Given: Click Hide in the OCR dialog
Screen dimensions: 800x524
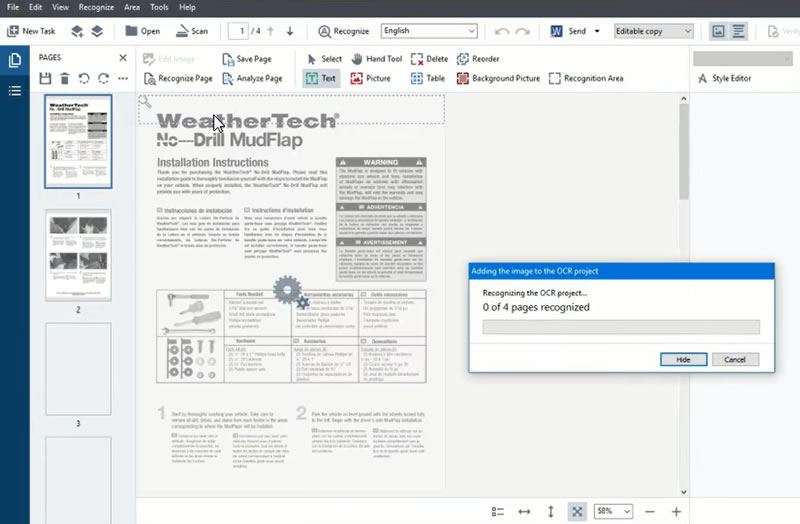Looking at the screenshot, I should (x=684, y=359).
